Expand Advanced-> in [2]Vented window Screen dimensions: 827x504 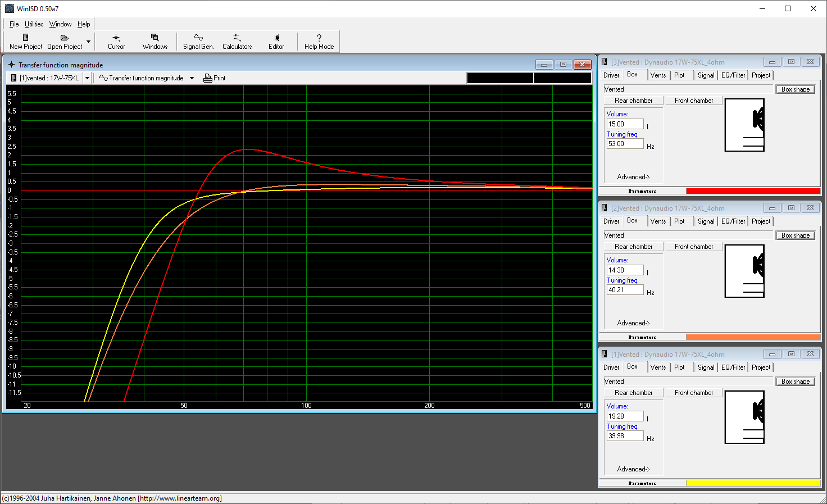pos(633,323)
